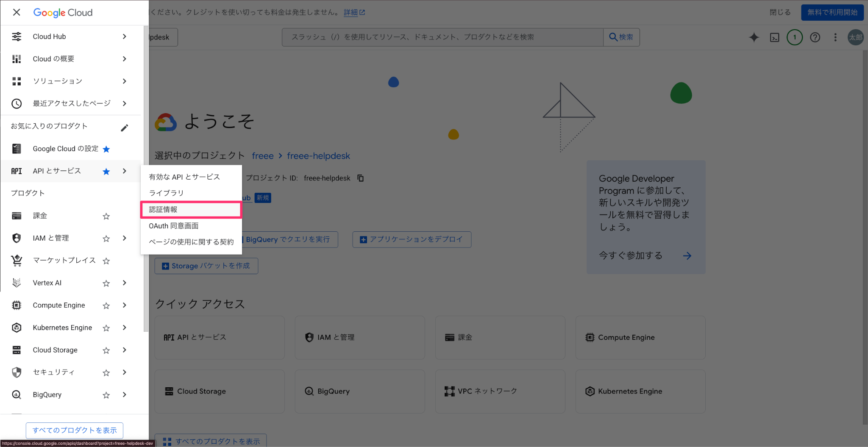Screen dimensions: 868x447
Task: Select 有効な API とサービス submenu item
Action: tap(191, 177)
